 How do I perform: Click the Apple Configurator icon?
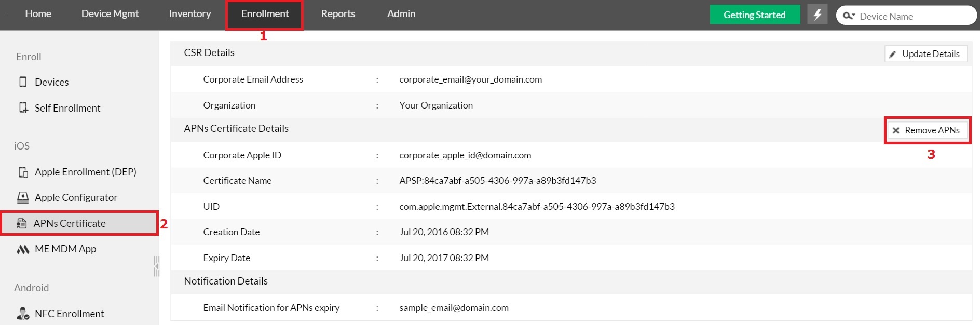tap(23, 197)
